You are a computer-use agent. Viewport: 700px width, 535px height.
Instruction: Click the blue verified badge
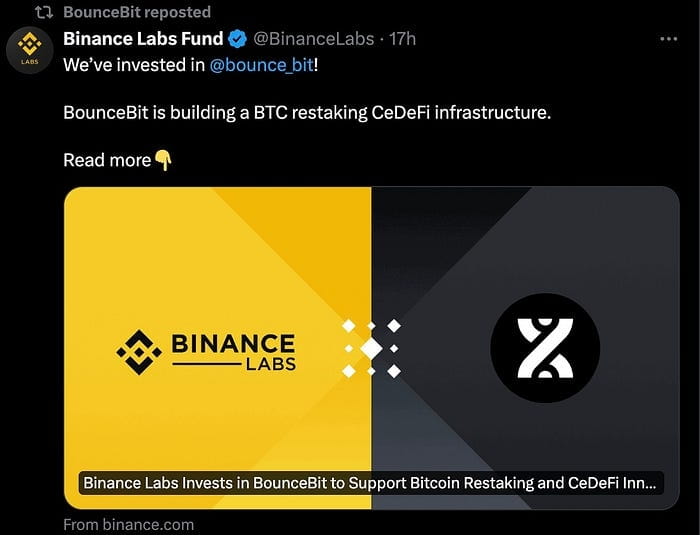click(237, 39)
